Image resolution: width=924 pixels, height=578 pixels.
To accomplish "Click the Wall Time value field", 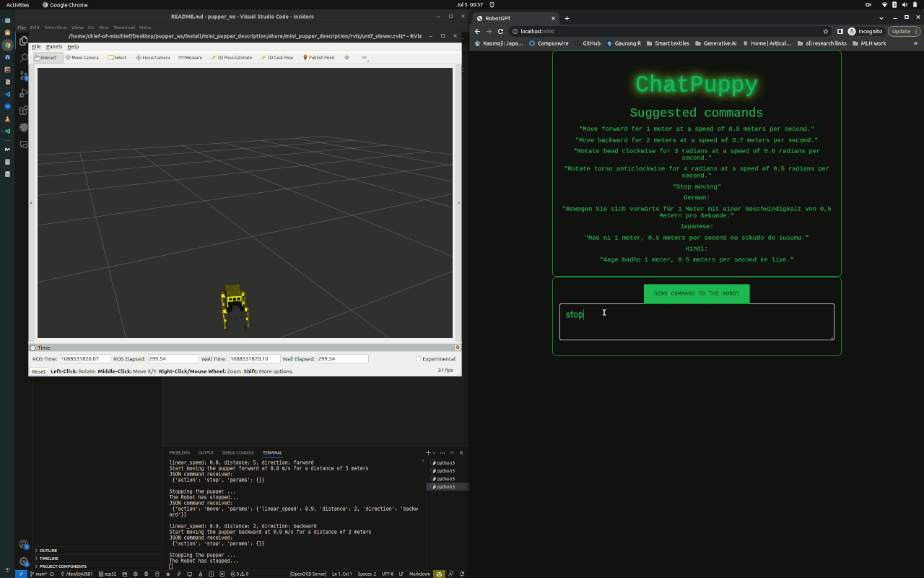I will [254, 358].
